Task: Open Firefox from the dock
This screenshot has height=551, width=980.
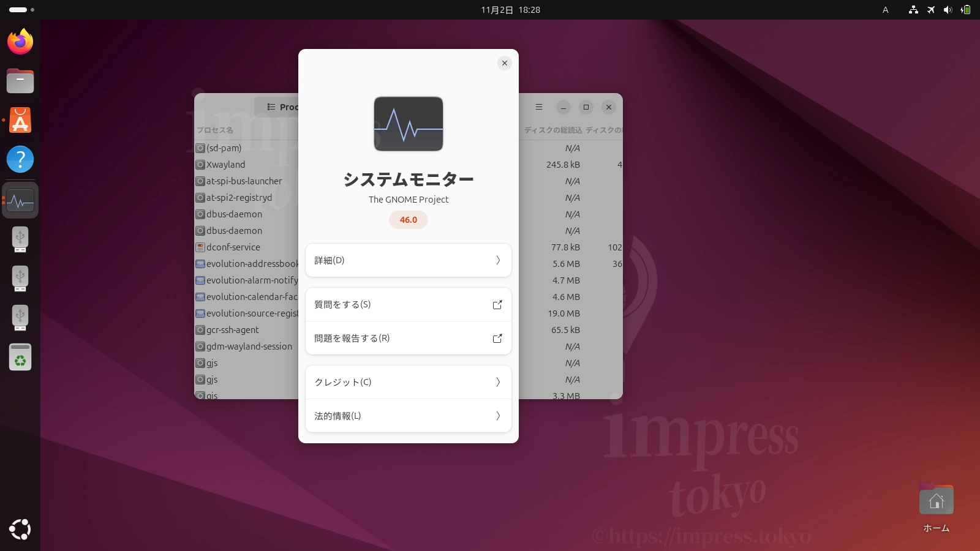Action: [20, 42]
